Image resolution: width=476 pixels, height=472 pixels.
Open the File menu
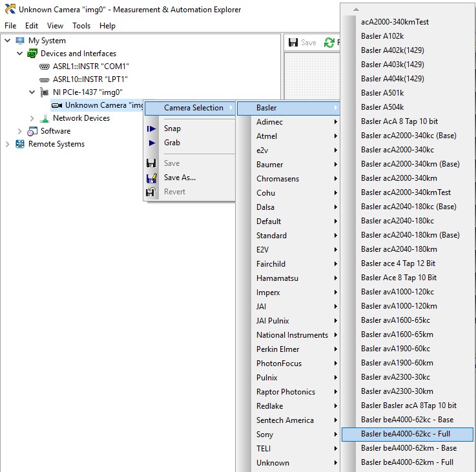[x=10, y=26]
